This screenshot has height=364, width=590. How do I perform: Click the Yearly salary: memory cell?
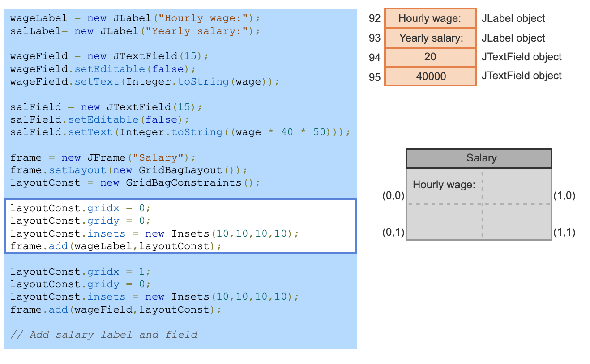(430, 38)
